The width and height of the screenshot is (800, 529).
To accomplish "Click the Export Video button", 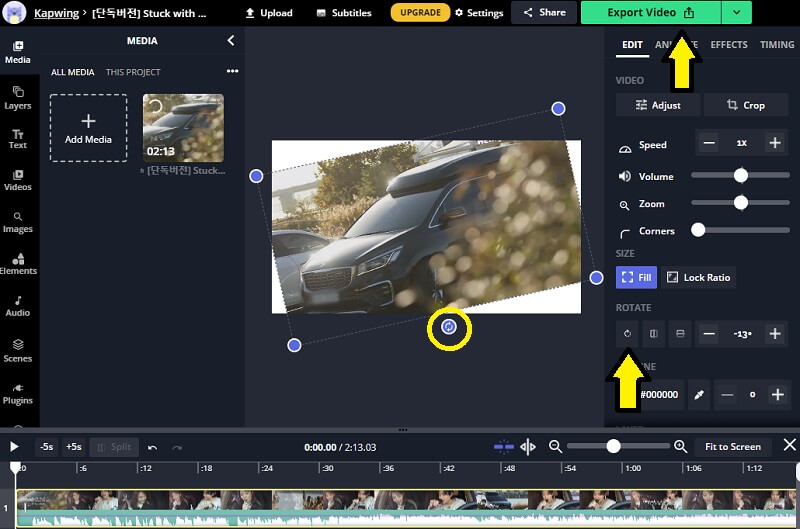I will 650,13.
